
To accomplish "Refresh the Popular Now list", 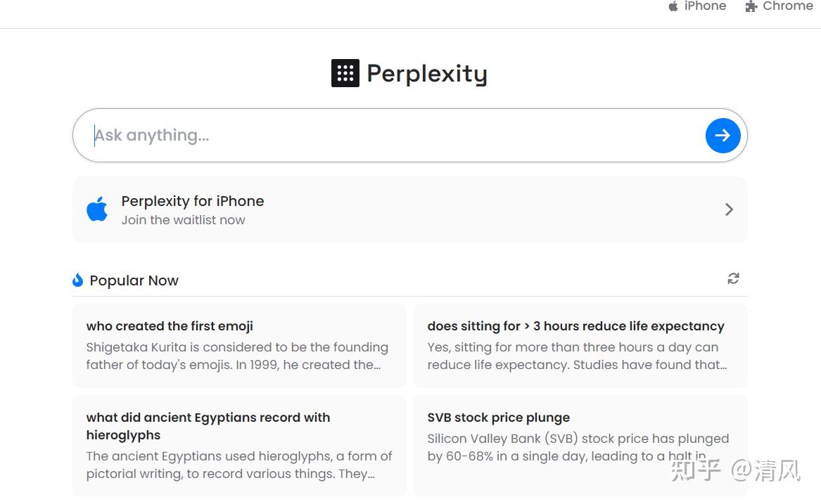I will pyautogui.click(x=733, y=278).
